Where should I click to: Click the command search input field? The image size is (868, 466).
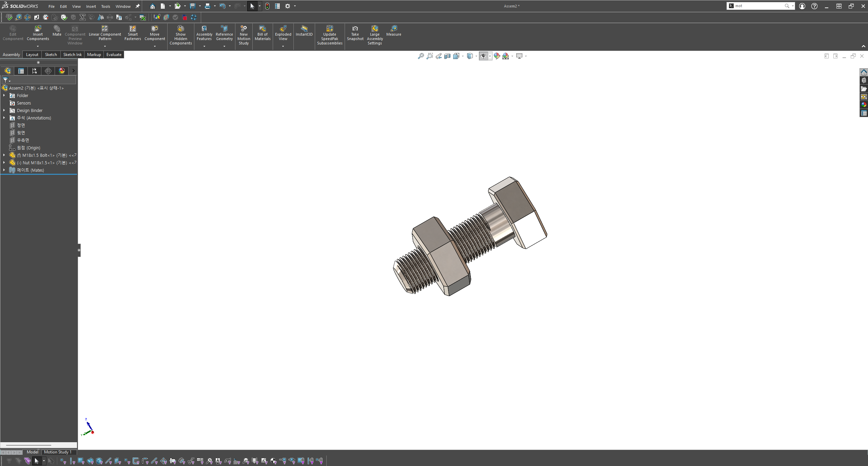tap(759, 6)
